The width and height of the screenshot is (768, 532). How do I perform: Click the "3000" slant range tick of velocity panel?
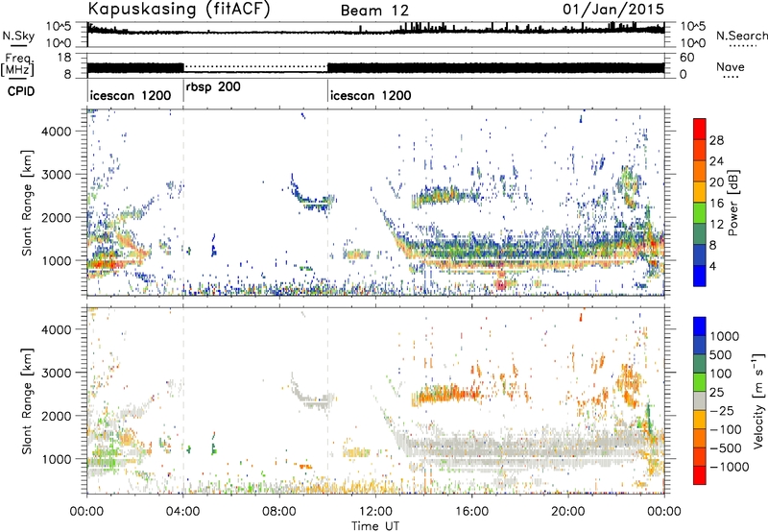56,374
